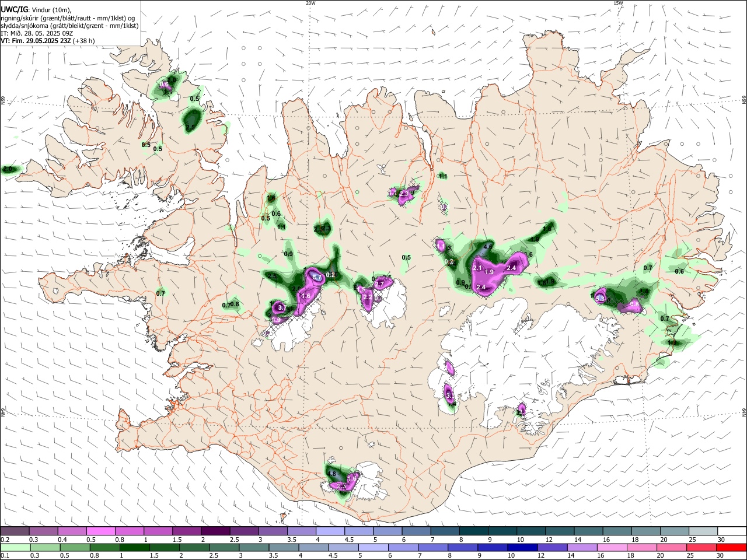
Task: Select the 7 blue rain swatch
Action: 433,547
